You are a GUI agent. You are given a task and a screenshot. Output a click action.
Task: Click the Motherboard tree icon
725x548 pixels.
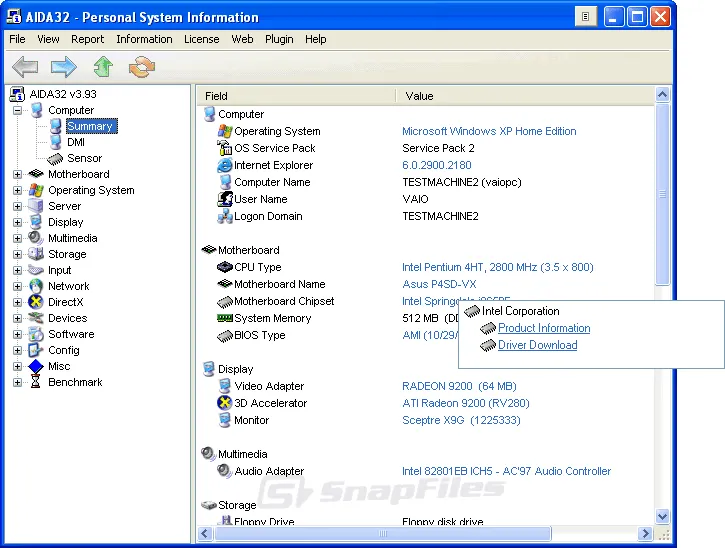[x=36, y=174]
